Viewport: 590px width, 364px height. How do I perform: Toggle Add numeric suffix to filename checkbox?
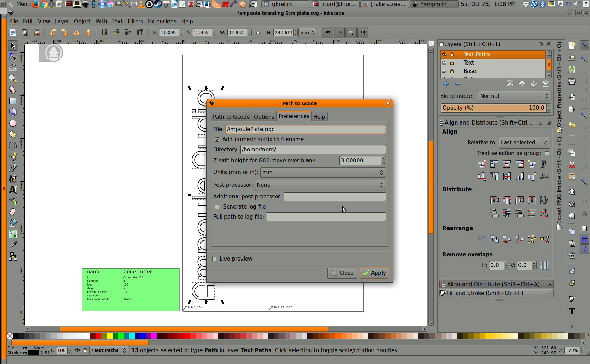pos(217,139)
